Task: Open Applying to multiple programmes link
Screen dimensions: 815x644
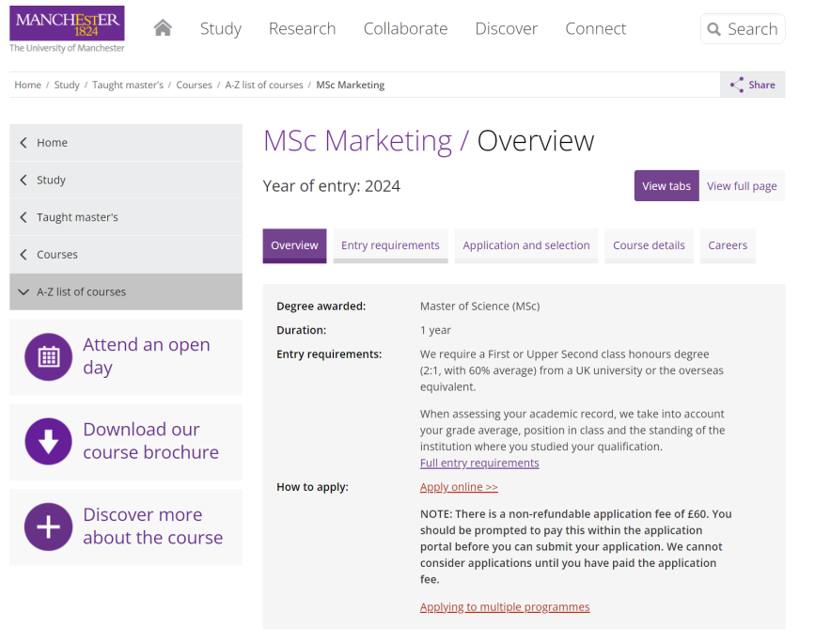Action: pyautogui.click(x=505, y=607)
